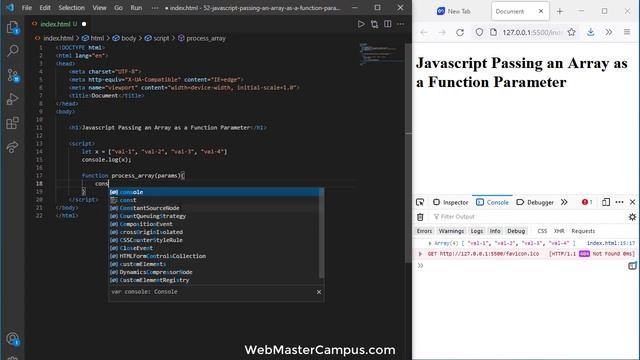Bookmark this page with the star icon
This screenshot has height=360, width=640.
(571, 32)
